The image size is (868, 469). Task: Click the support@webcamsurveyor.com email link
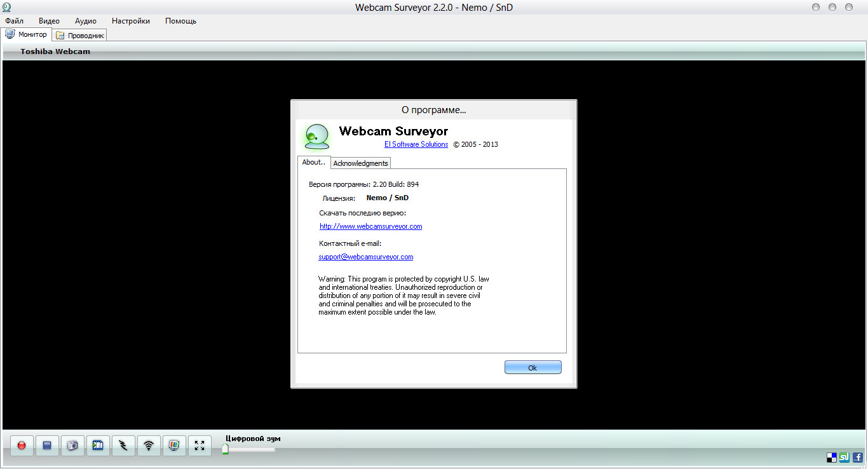(366, 257)
